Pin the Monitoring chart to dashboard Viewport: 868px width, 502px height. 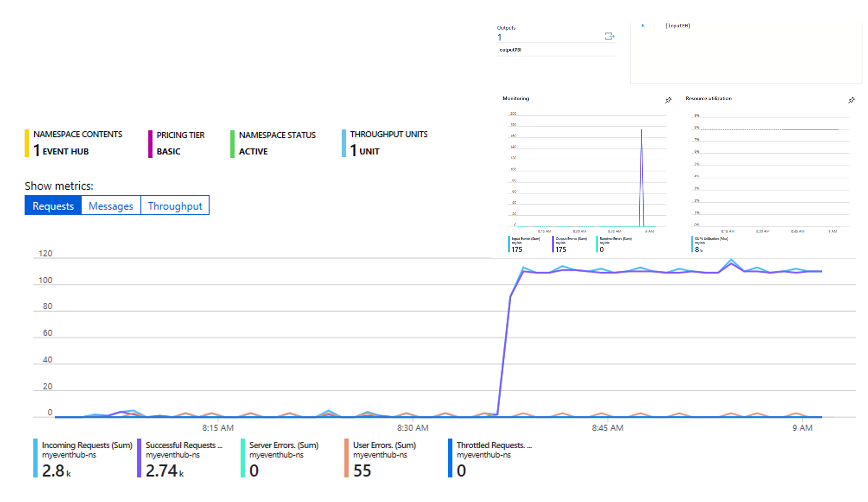click(x=668, y=100)
